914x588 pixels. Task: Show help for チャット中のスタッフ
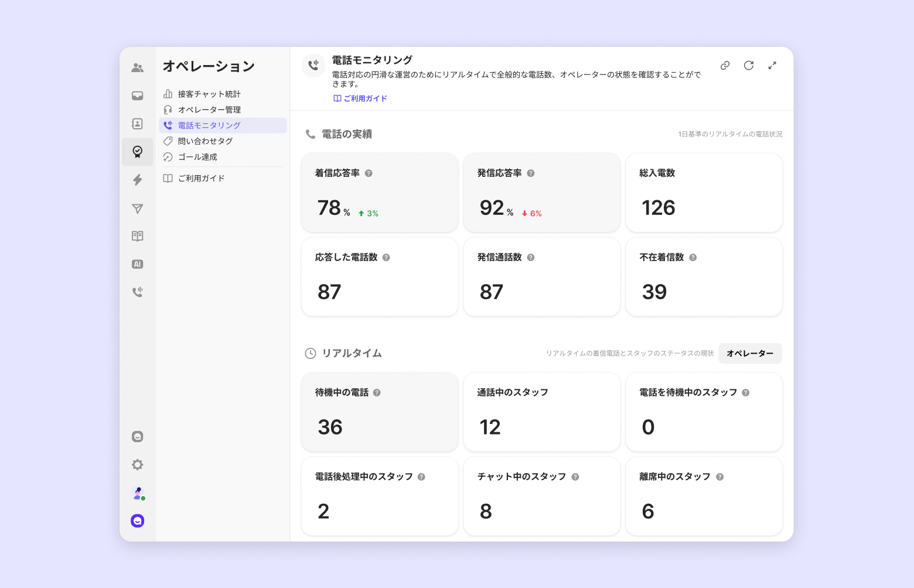[575, 477]
